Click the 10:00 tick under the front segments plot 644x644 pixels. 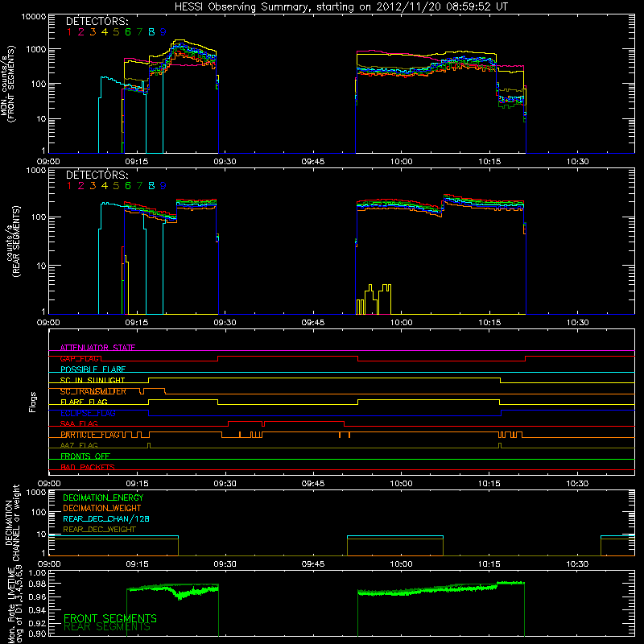(x=401, y=162)
